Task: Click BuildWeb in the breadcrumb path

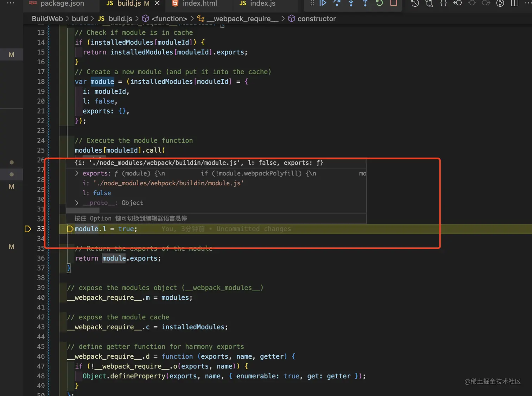Action: [47, 19]
